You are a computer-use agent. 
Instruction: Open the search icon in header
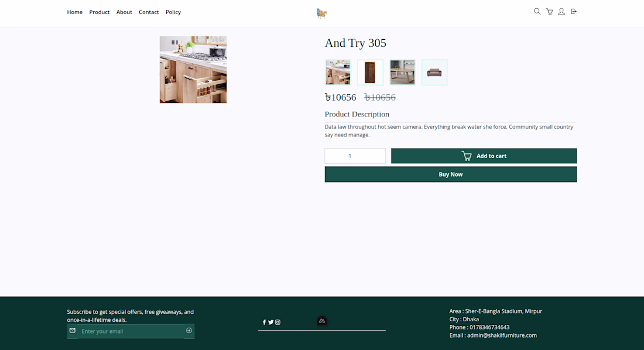click(x=537, y=12)
